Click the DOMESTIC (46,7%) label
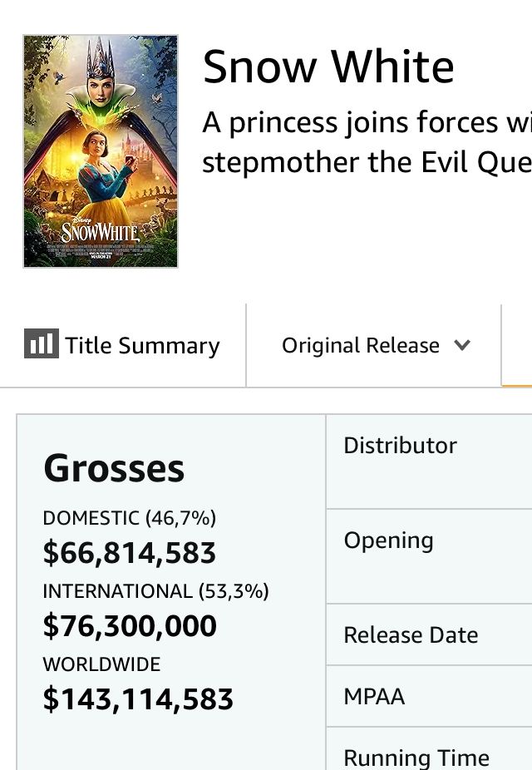 (129, 518)
